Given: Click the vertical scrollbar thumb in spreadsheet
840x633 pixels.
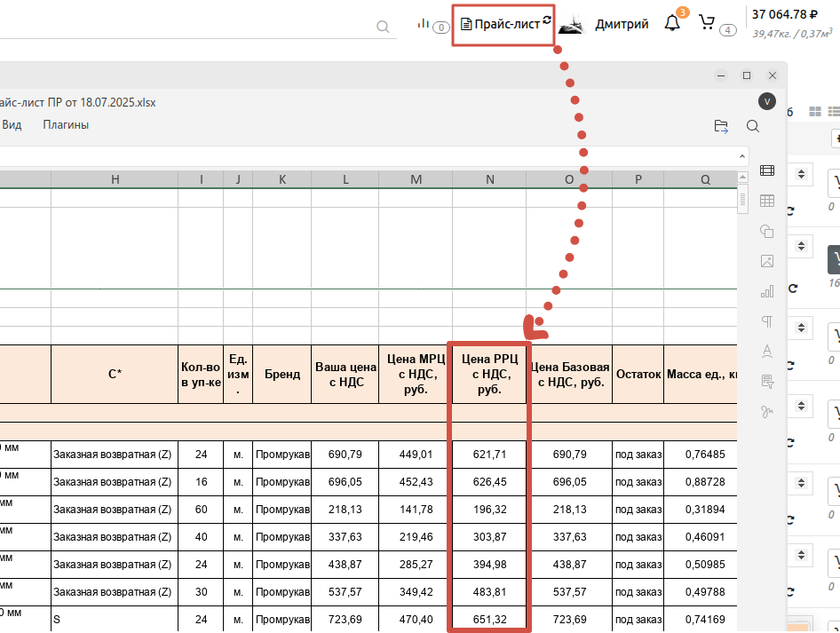Looking at the screenshot, I should point(742,199).
